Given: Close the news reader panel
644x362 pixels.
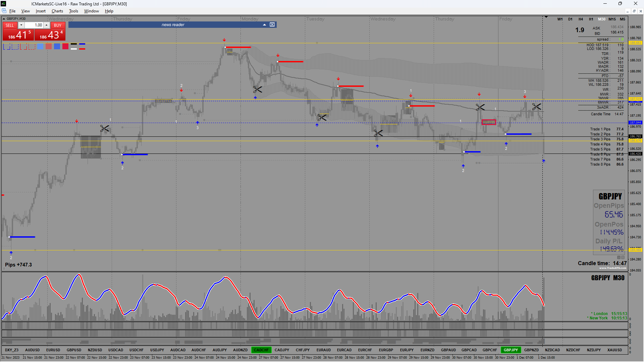Looking at the screenshot, I should 272,25.
